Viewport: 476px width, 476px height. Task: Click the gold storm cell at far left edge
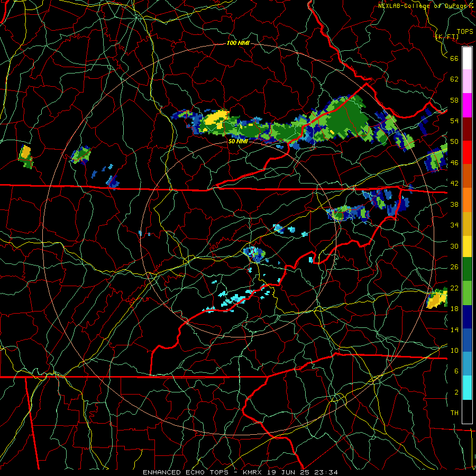point(26,152)
